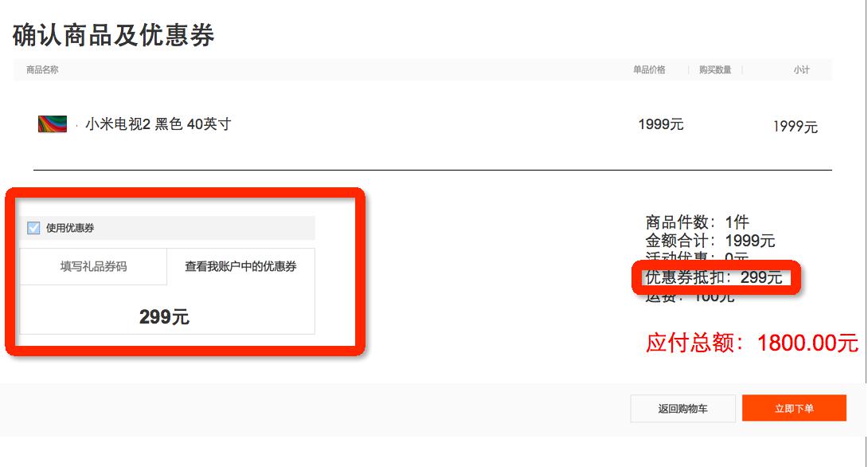Click the 金额合计 1999元 line

point(710,241)
